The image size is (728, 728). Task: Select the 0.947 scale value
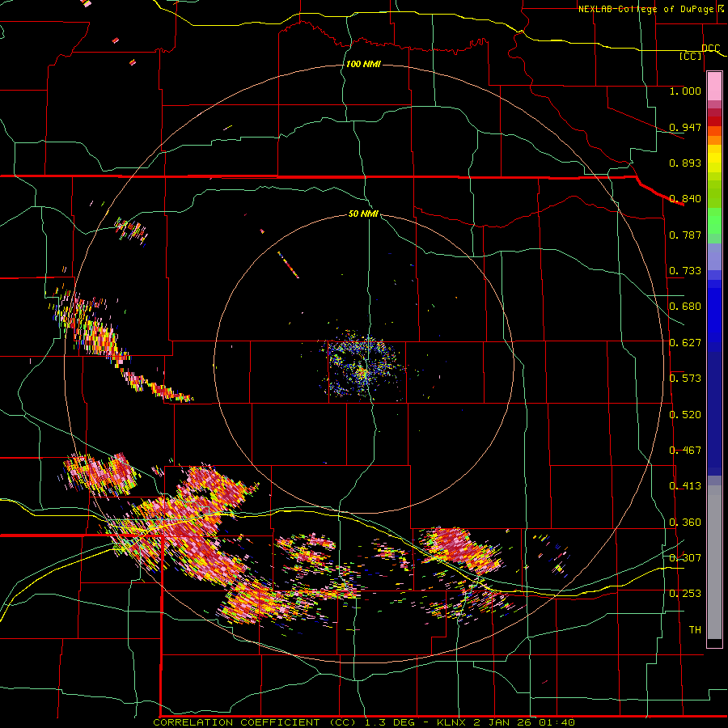[x=685, y=127]
